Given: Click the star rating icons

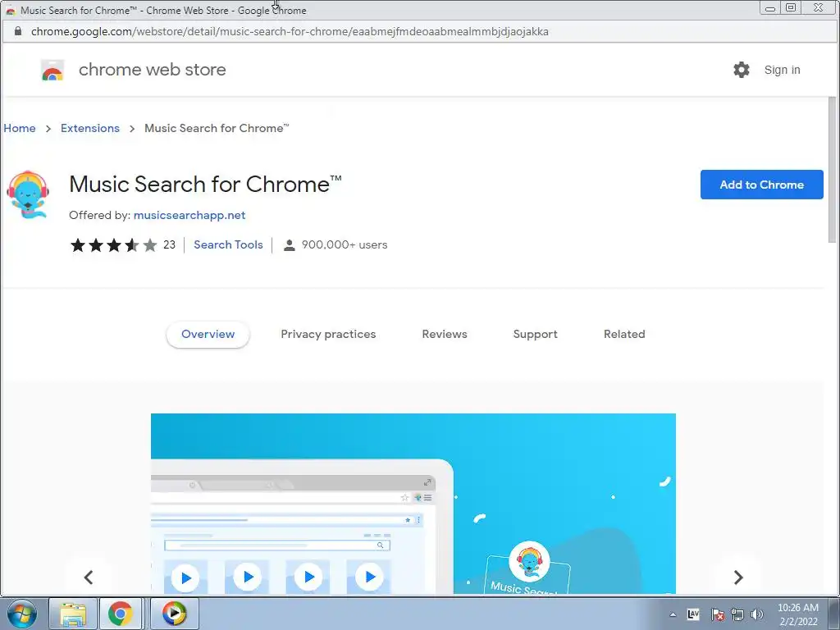Looking at the screenshot, I should (113, 245).
